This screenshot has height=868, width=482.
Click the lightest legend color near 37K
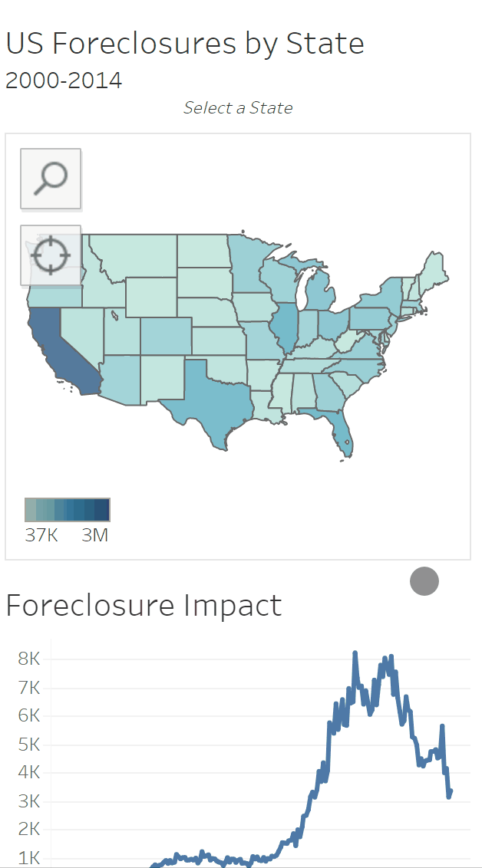pyautogui.click(x=31, y=510)
